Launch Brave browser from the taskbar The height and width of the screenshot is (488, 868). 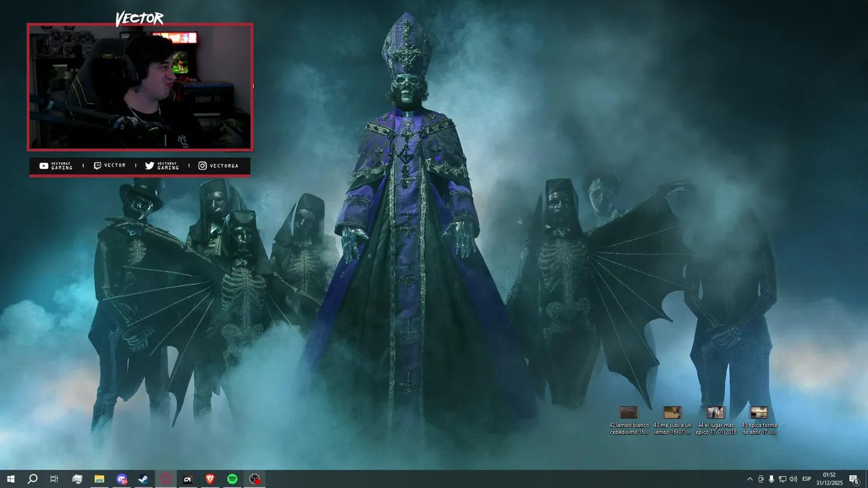(210, 479)
